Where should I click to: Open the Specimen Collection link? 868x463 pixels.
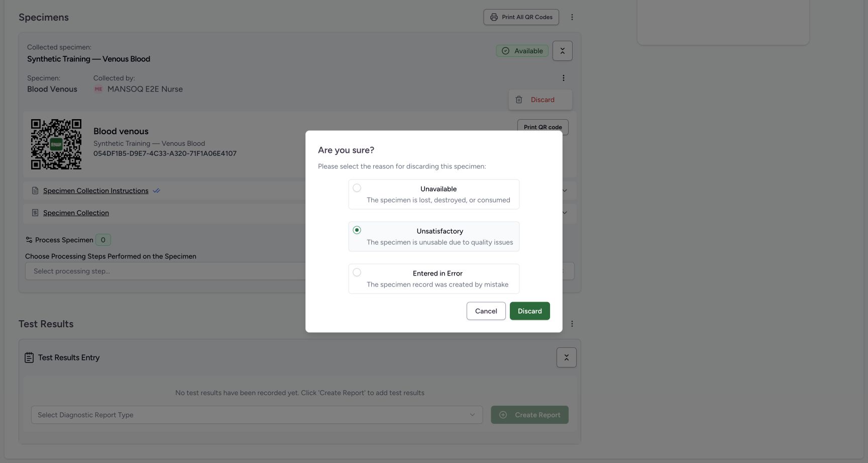(x=76, y=213)
